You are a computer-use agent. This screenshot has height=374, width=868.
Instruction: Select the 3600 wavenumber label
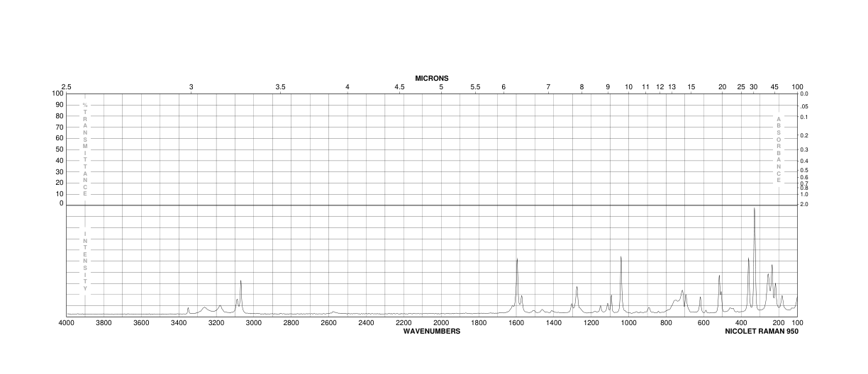pyautogui.click(x=141, y=323)
